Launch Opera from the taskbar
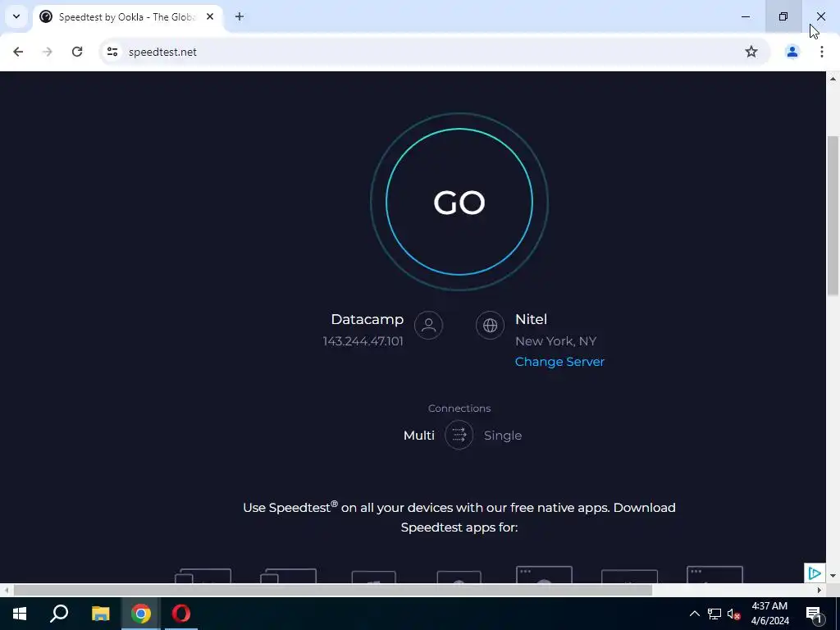Image resolution: width=840 pixels, height=630 pixels. pos(181,614)
